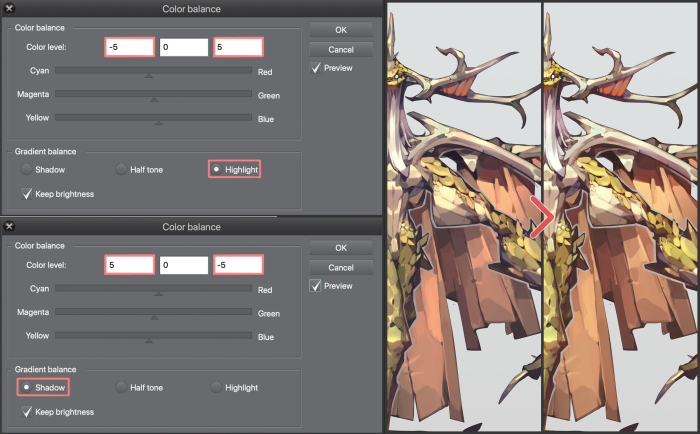The image size is (700, 434).
Task: Click OK in the top Color balance dialog
Action: pyautogui.click(x=340, y=29)
